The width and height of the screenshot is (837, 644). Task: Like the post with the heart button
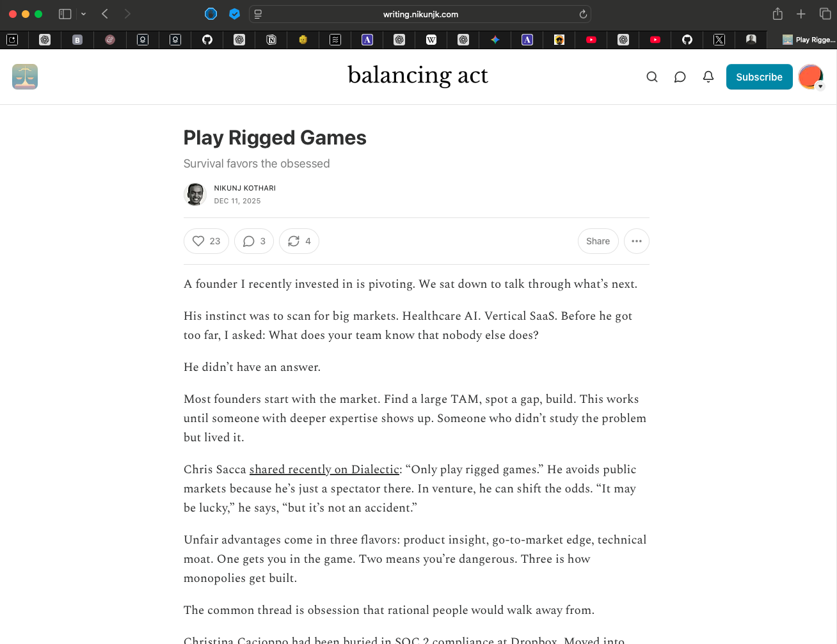coord(206,241)
